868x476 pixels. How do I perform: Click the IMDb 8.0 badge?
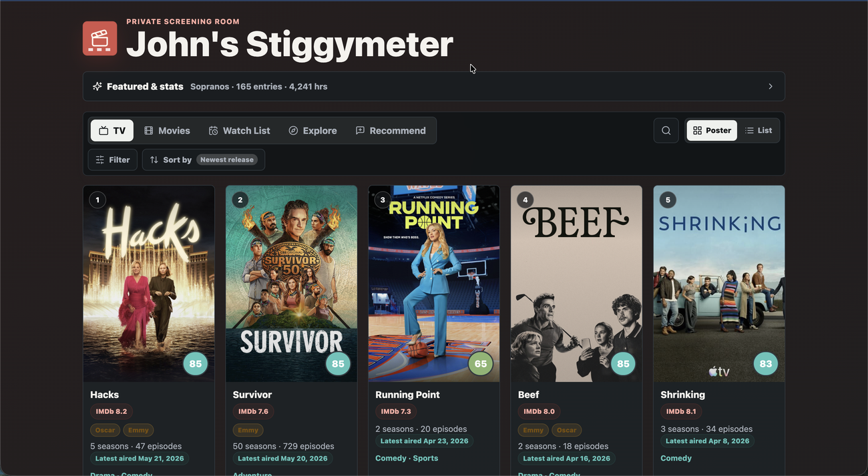[x=539, y=412]
